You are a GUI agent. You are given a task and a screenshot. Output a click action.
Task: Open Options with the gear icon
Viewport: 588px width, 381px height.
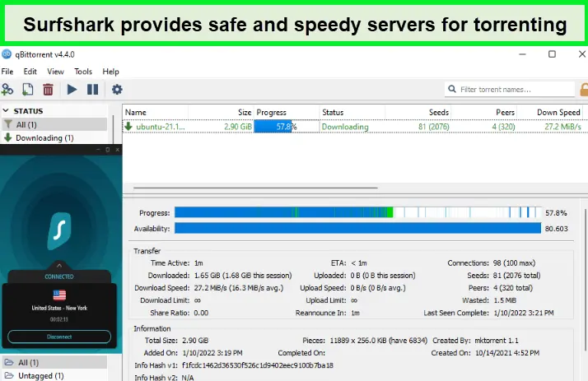(117, 90)
